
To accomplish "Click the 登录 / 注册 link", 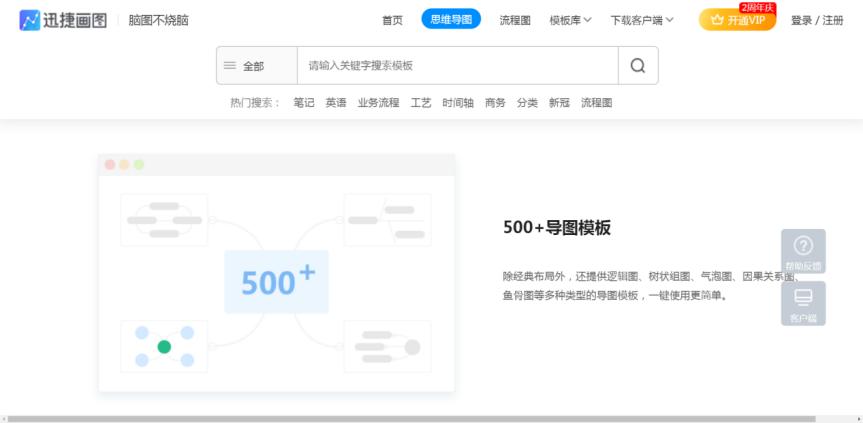I will click(817, 20).
